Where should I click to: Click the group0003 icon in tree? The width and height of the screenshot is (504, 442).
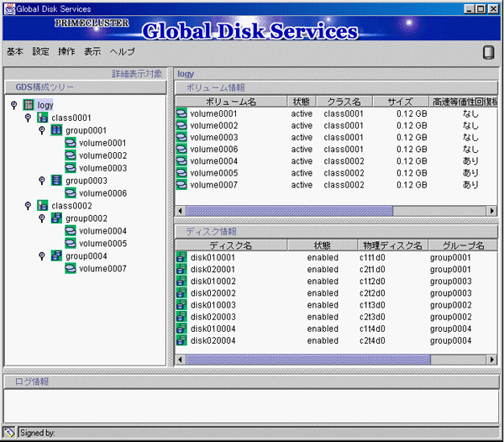[56, 181]
